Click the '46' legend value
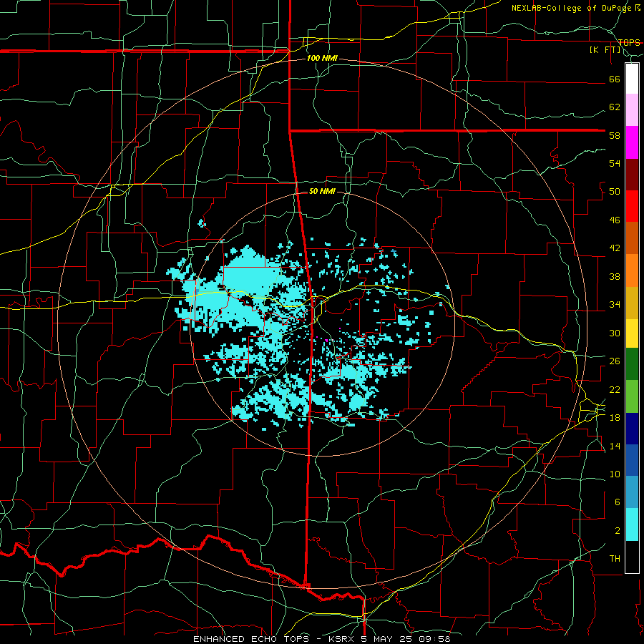The image size is (644, 644). [x=615, y=220]
